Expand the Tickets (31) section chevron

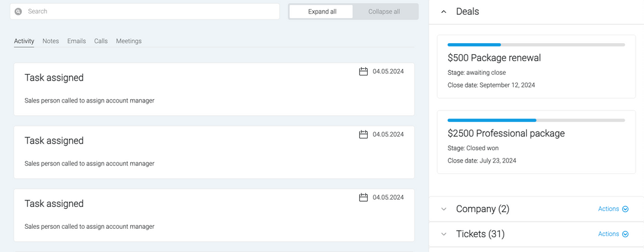point(444,234)
